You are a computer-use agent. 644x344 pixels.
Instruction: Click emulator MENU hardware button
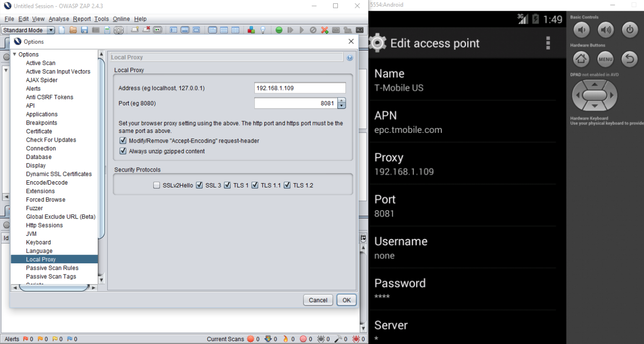coord(605,59)
